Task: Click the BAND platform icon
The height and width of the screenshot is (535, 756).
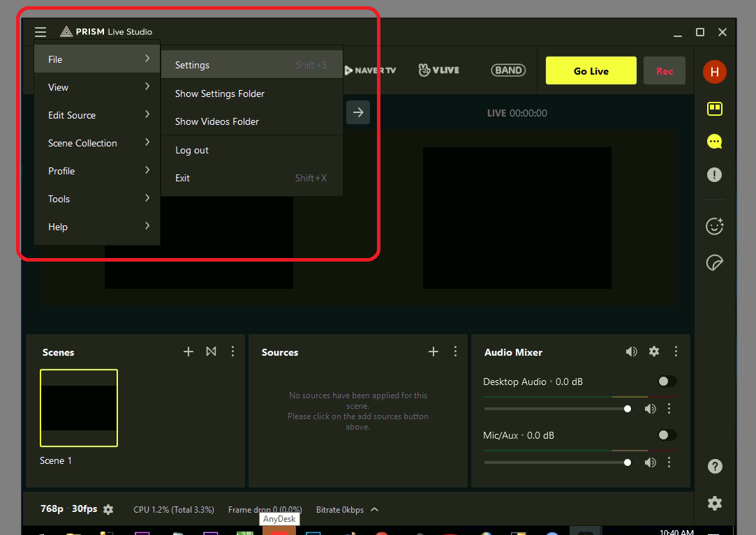Action: click(508, 70)
